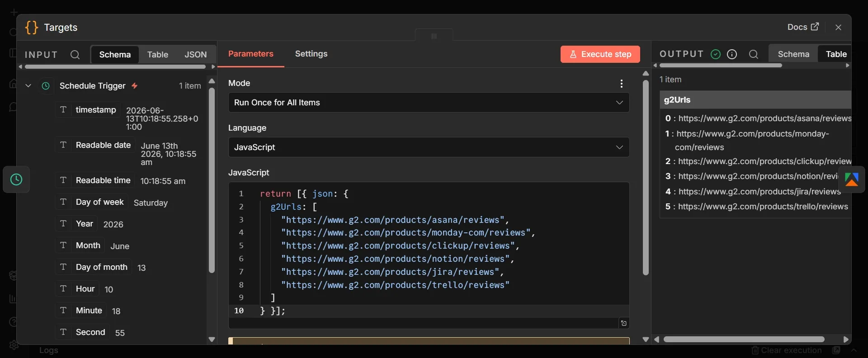Viewport: 868px width, 358px height.
Task: Open the Mode three-dot options menu
Action: point(622,84)
